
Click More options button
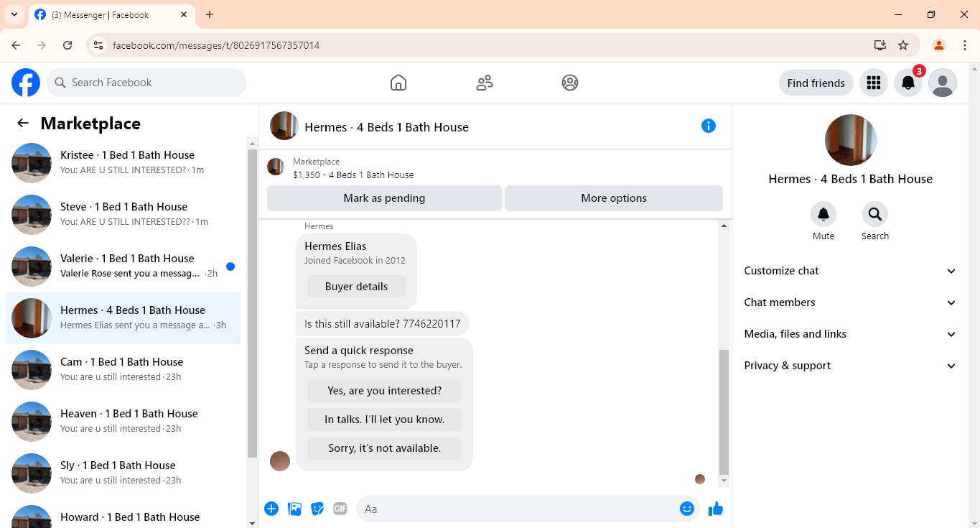[x=614, y=198]
